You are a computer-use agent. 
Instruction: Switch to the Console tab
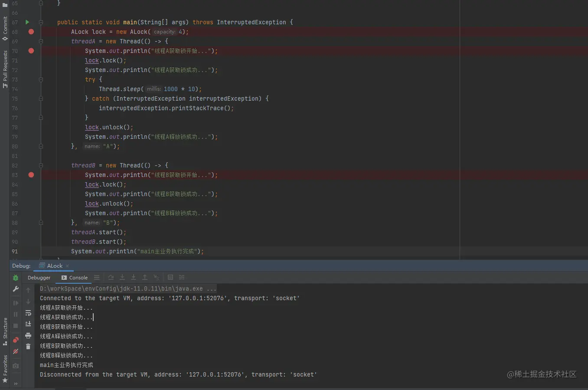coord(75,278)
